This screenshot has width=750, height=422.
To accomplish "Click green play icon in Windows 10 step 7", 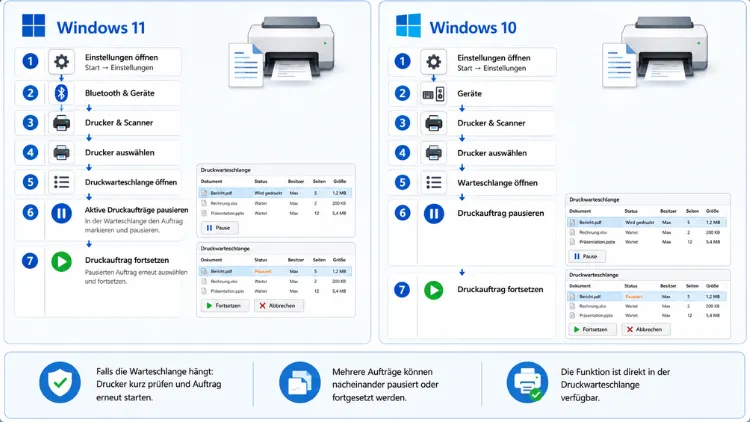I will (434, 290).
